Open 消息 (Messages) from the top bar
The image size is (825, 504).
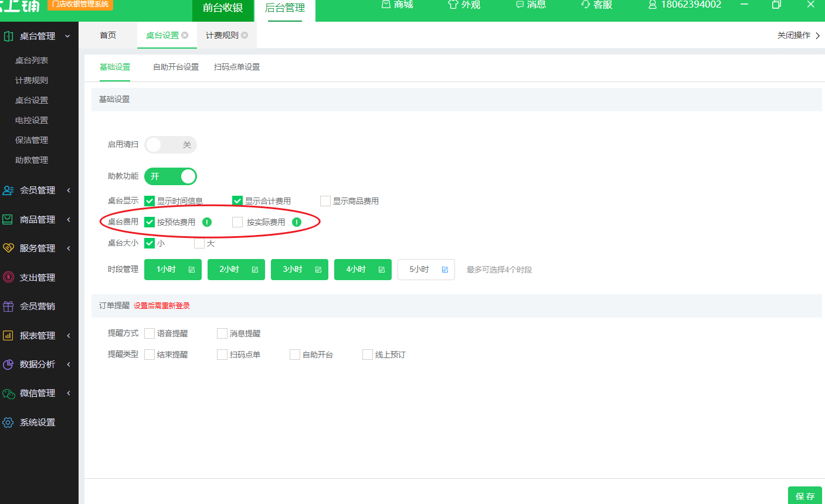click(x=531, y=5)
